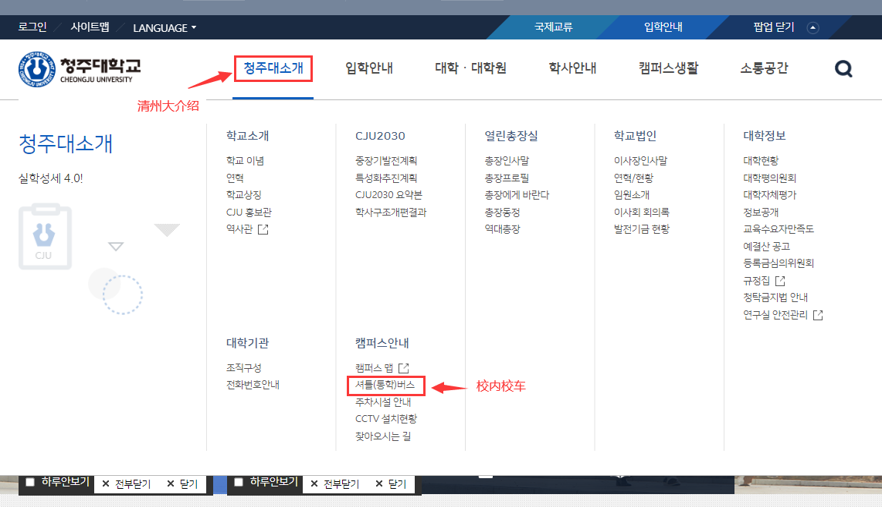Viewport: 883px width, 508px height.
Task: Open 등록금심의위원회 link
Action: tap(779, 263)
